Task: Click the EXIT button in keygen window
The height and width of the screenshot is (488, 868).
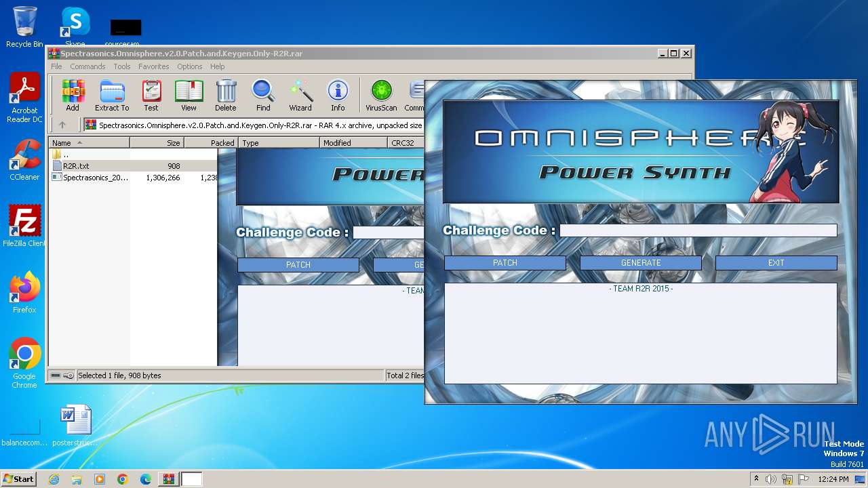Action: 776,263
